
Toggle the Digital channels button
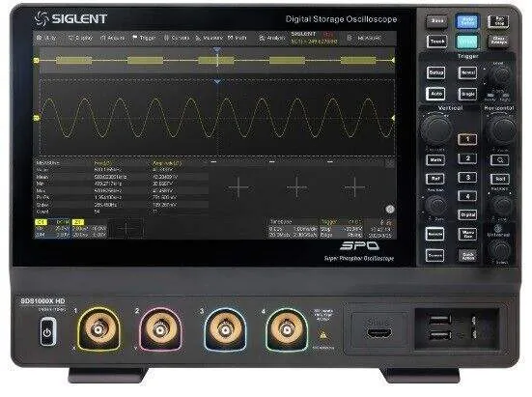[x=467, y=214]
